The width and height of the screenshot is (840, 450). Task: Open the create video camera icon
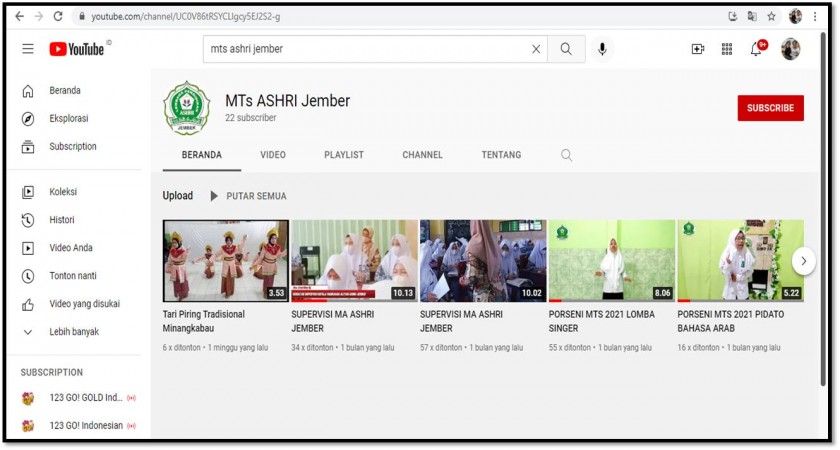698,49
